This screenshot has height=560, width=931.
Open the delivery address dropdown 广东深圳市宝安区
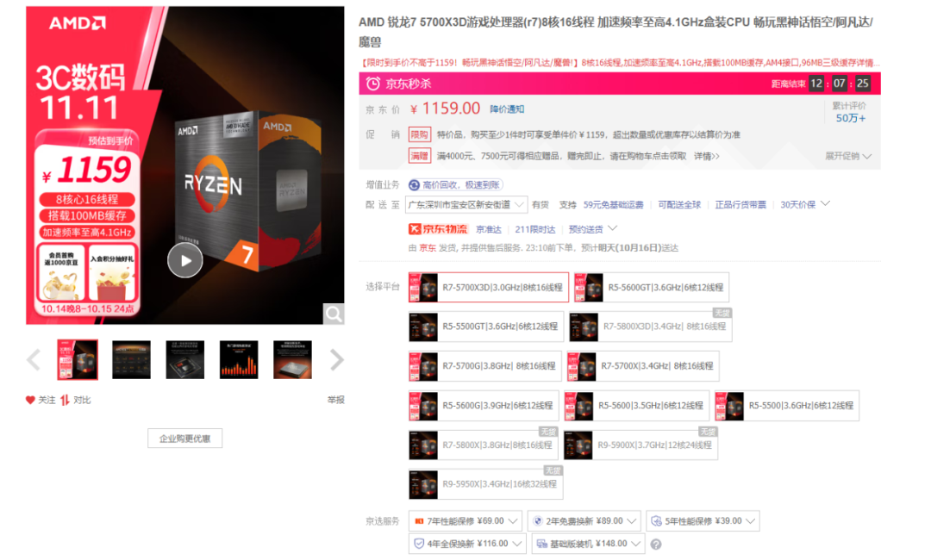(x=466, y=205)
